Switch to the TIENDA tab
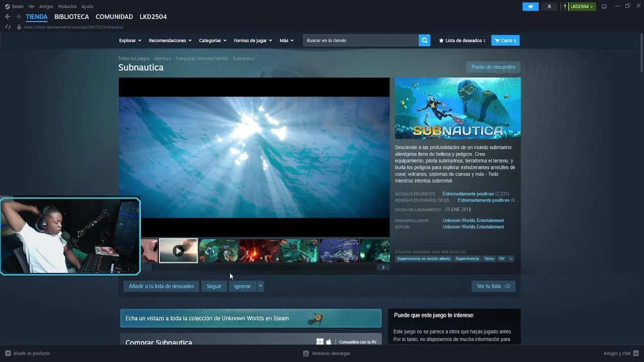Screen dimensions: 644x362 point(37,17)
